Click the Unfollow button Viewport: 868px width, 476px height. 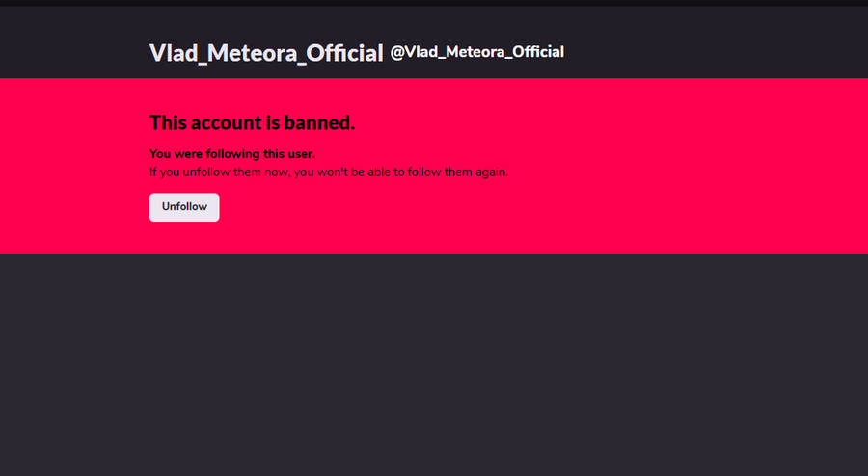184,207
